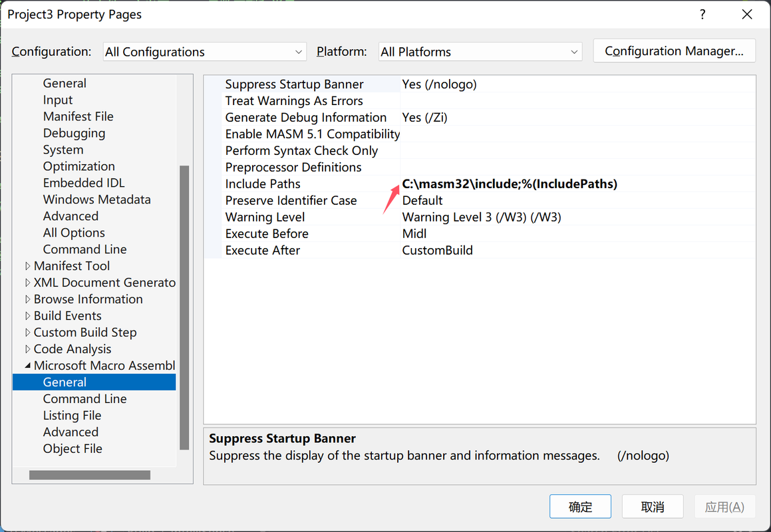Collapse the Microsoft Macro Assembler node
771x532 pixels.
click(27, 366)
